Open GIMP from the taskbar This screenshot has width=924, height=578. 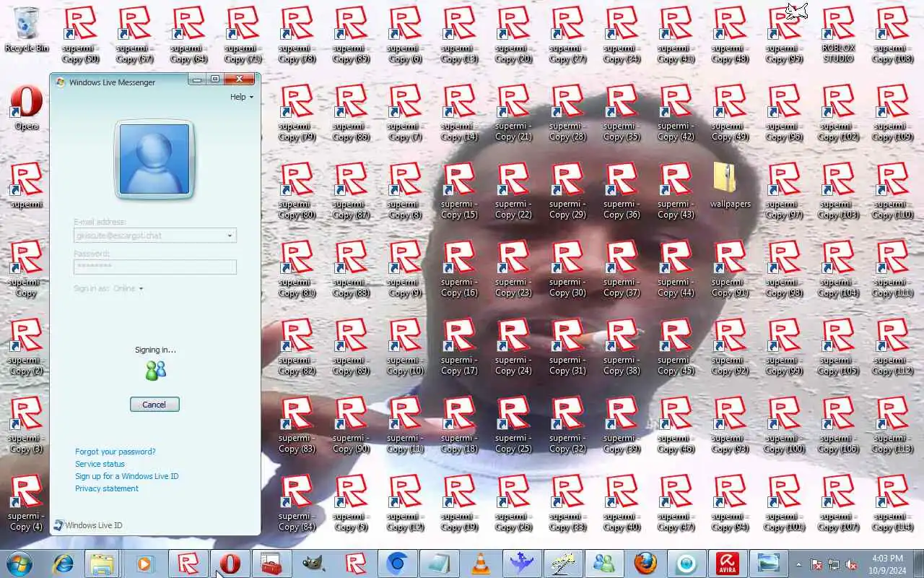point(313,564)
